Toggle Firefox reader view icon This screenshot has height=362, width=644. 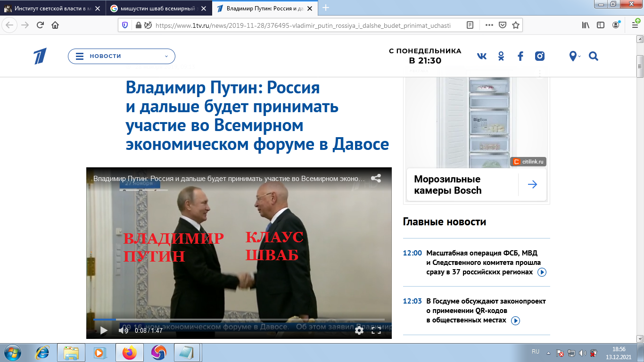pyautogui.click(x=470, y=25)
